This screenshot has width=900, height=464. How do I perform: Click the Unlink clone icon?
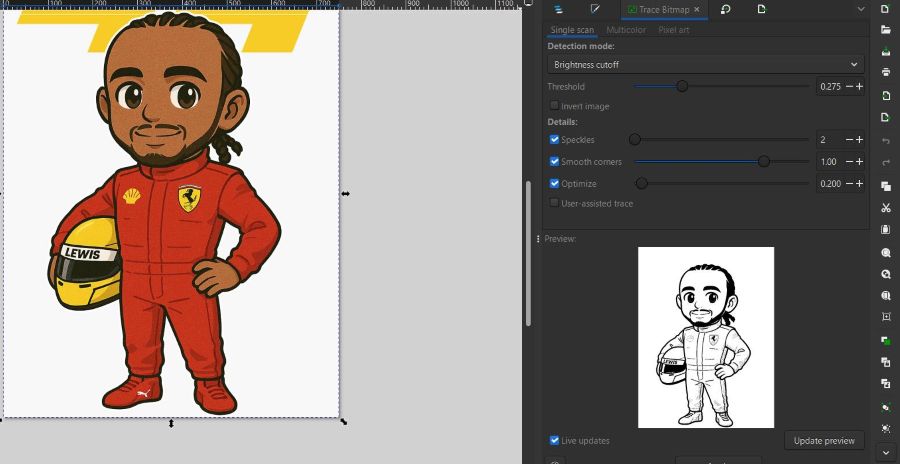pos(886,383)
